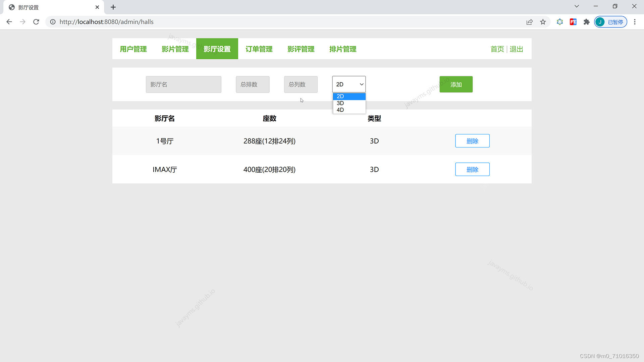Focus the 影厅名 input field
Viewport: 644px width, 362px height.
183,84
